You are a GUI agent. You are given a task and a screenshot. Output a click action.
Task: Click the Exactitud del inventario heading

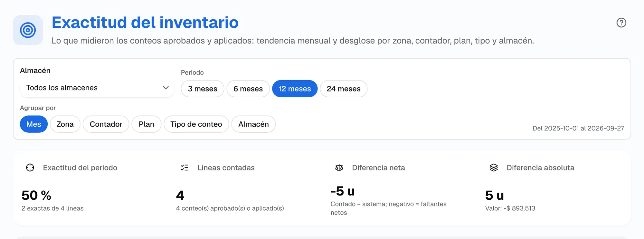point(145,23)
